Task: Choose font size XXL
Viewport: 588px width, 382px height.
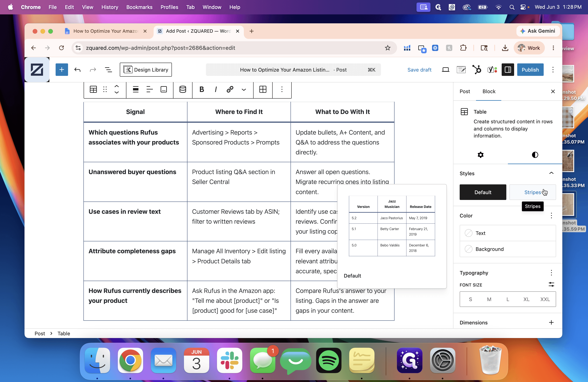Action: coord(545,299)
